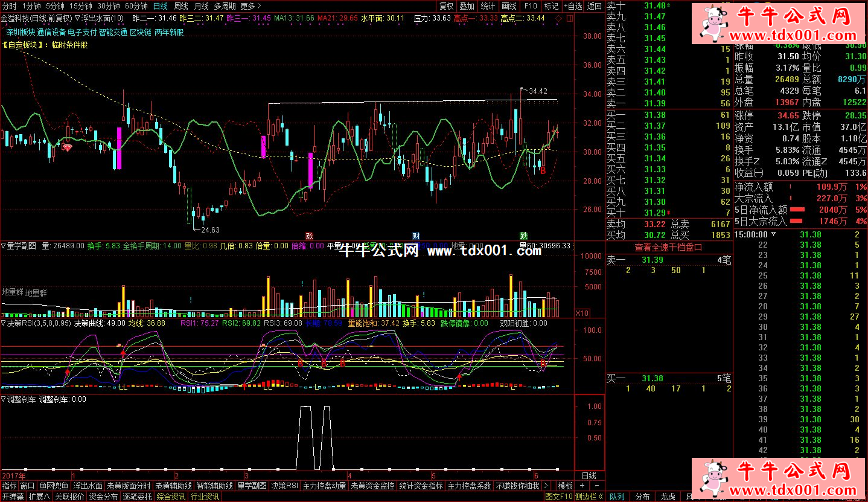Choose the 鱼网兜鱼 indicator tab

tap(54, 486)
